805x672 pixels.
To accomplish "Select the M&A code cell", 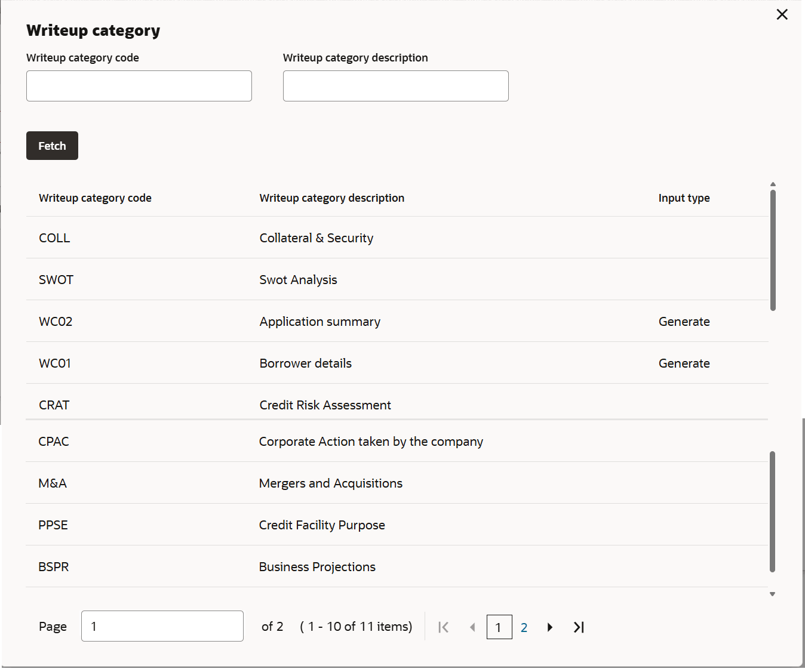I will [x=53, y=483].
